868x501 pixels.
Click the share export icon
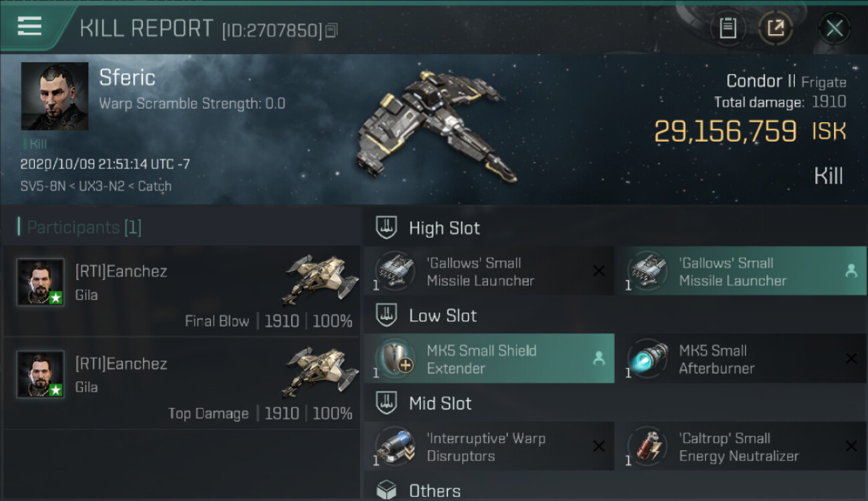click(x=775, y=28)
